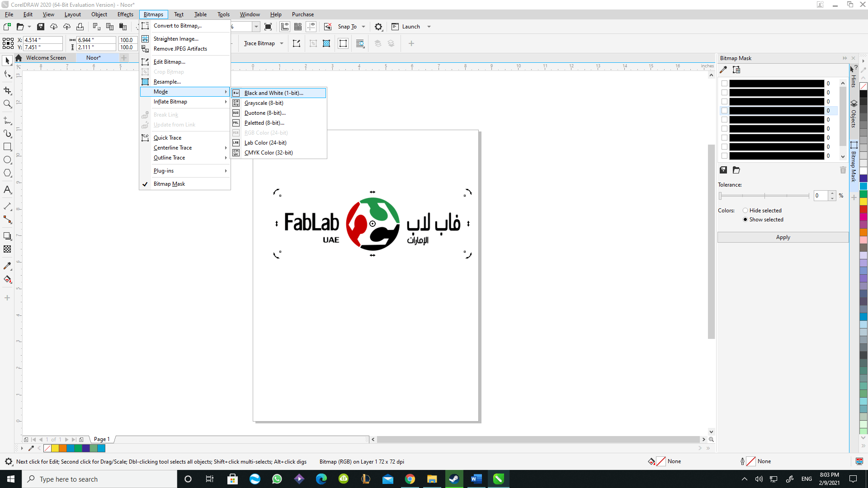Open a saved bitmap mask file

pos(736,170)
